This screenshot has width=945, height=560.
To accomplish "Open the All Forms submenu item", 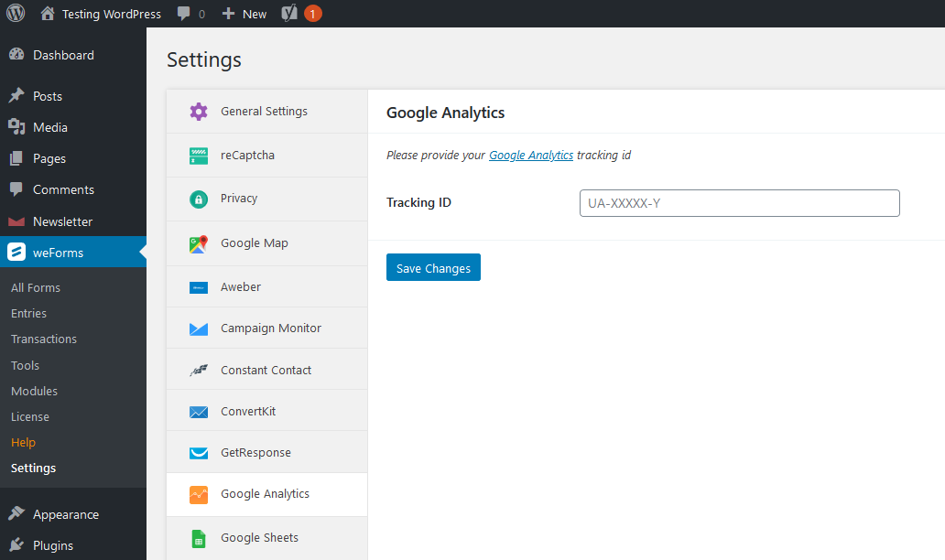I will tap(36, 286).
